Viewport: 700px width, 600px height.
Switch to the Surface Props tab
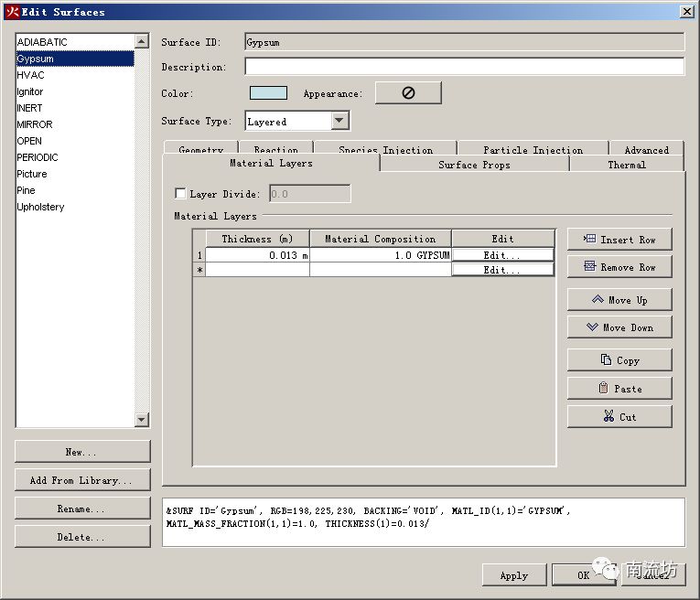474,165
